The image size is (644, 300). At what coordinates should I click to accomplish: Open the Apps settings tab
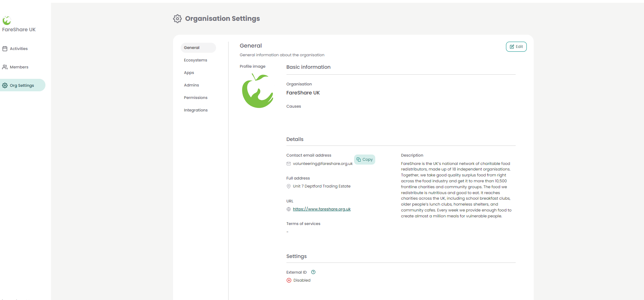(189, 73)
